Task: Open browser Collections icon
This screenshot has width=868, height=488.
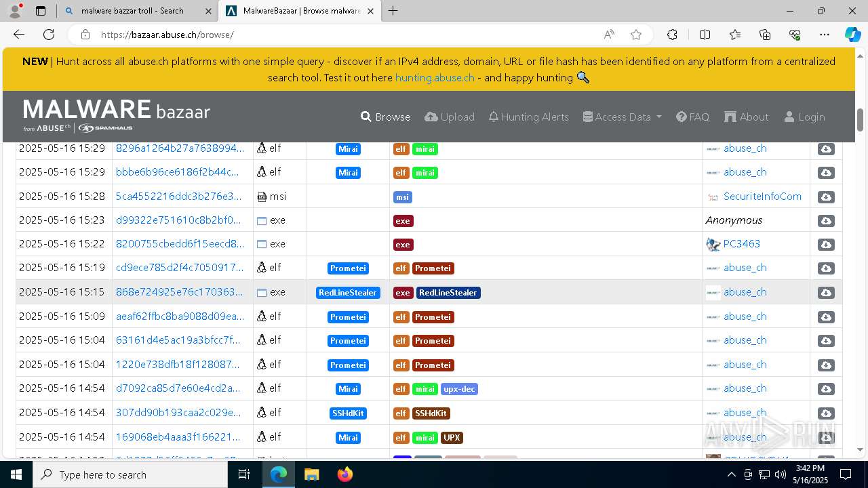Action: coord(765,35)
